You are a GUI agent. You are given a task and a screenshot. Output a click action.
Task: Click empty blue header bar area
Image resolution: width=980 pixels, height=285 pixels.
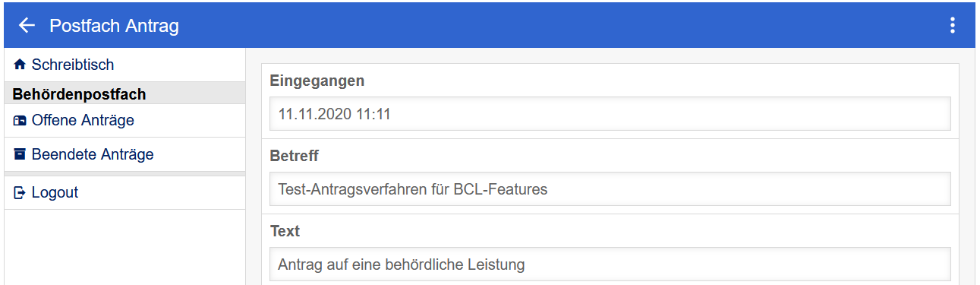pos(562,26)
